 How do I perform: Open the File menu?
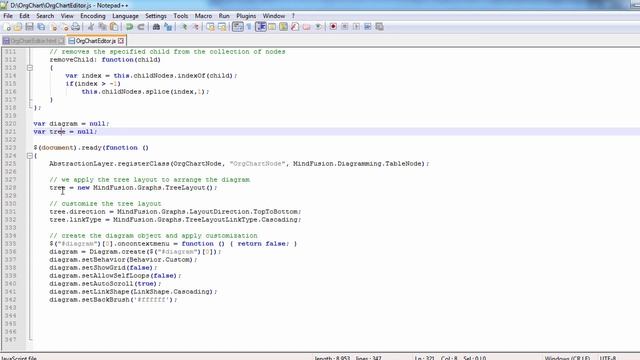8,16
